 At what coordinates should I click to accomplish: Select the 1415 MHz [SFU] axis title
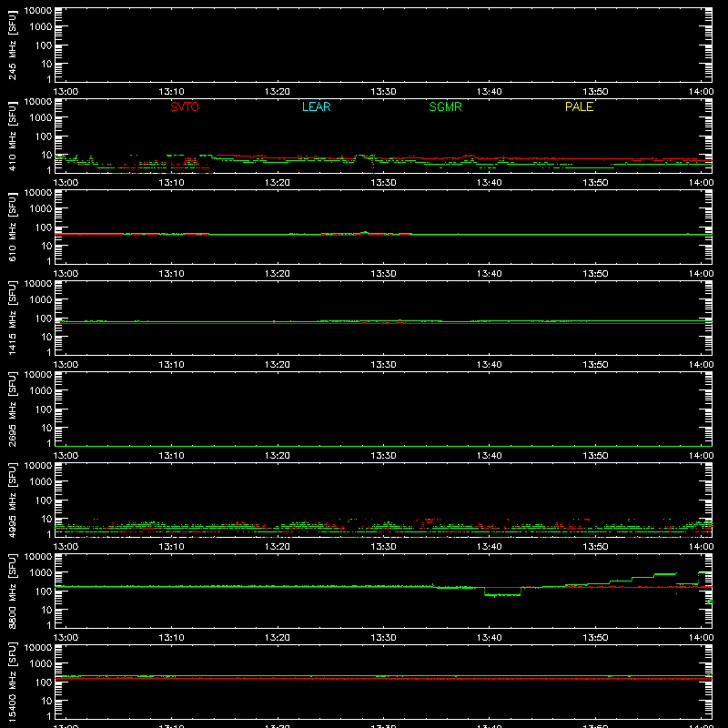point(12,318)
